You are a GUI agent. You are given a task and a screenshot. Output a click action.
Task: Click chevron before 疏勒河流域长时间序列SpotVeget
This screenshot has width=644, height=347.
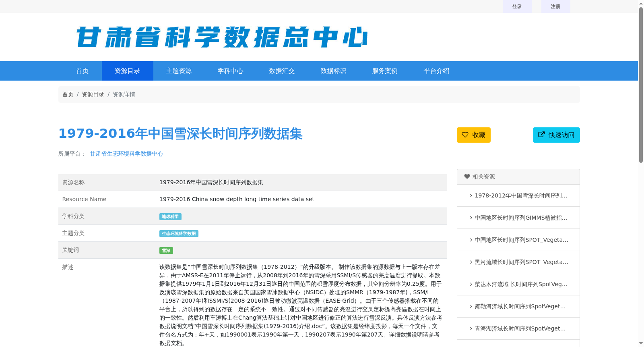tap(471, 306)
